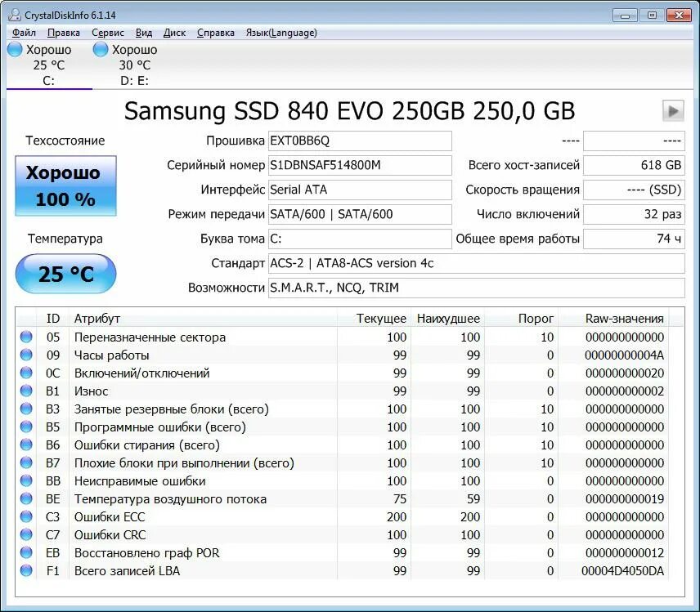The width and height of the screenshot is (700, 612).
Task: Click the Буква тома field C:
Action: 360,239
